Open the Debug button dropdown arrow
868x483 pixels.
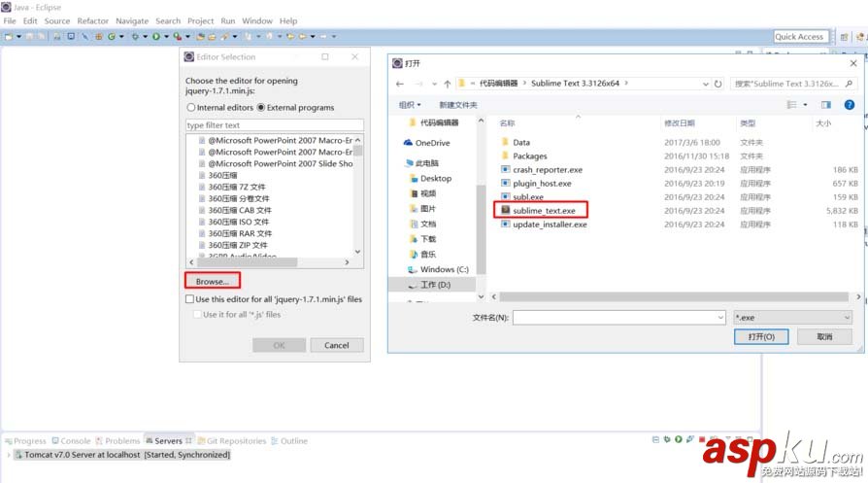[x=145, y=37]
